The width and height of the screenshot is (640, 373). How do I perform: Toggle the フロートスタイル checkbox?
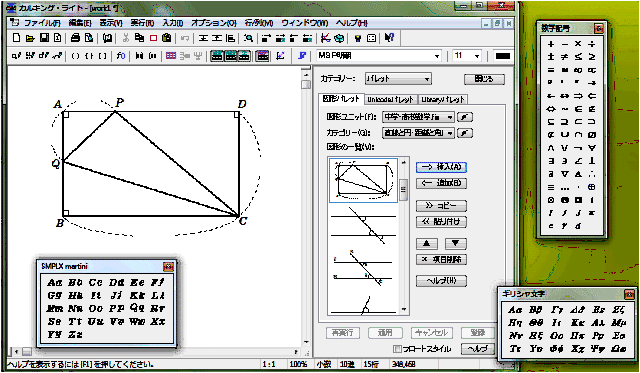pos(396,349)
